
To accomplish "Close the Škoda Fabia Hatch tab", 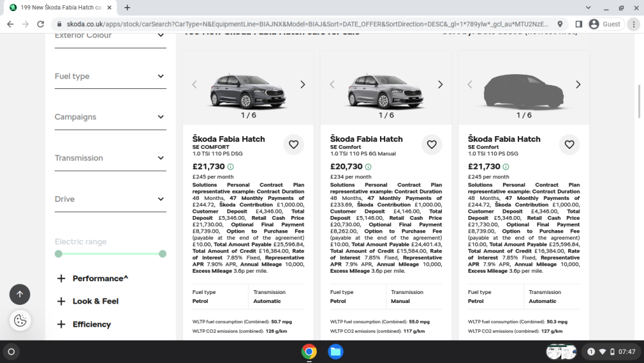I will pos(109,7).
